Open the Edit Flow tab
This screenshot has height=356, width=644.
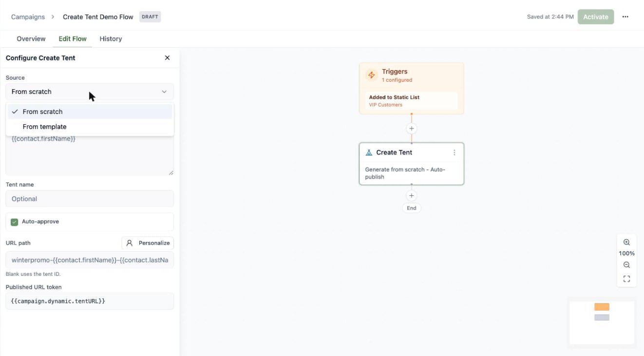pos(73,39)
